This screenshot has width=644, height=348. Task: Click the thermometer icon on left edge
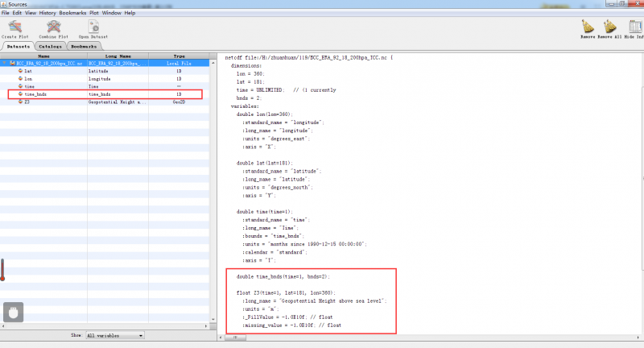[3, 270]
